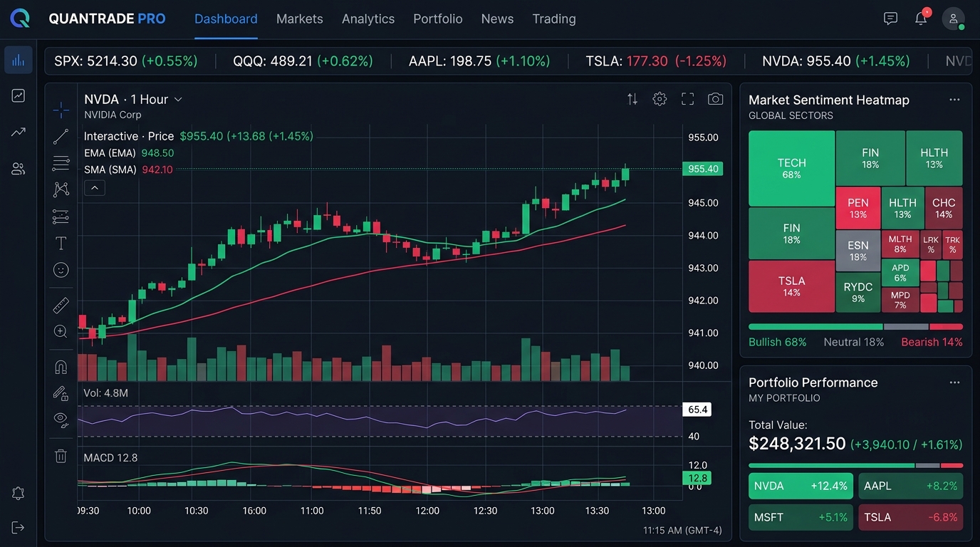This screenshot has width=980, height=547.
Task: Click the NVDA +12.4% portfolio tile
Action: coord(801,486)
